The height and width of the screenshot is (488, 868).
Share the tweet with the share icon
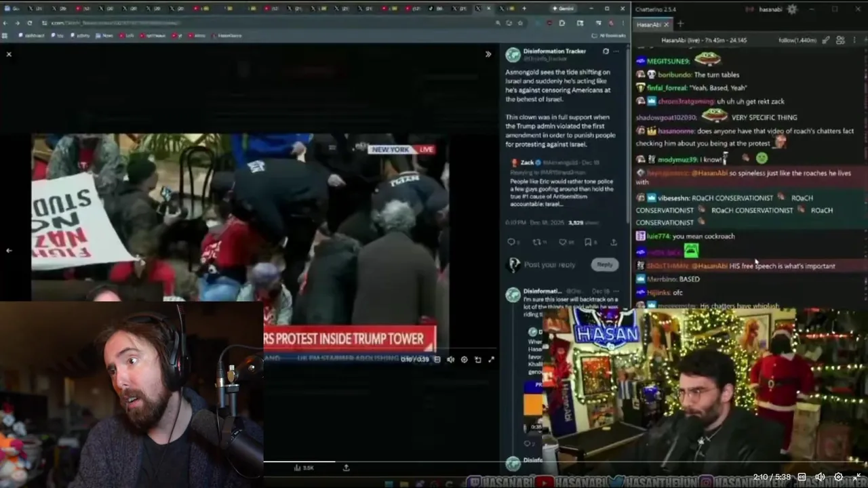click(x=614, y=242)
